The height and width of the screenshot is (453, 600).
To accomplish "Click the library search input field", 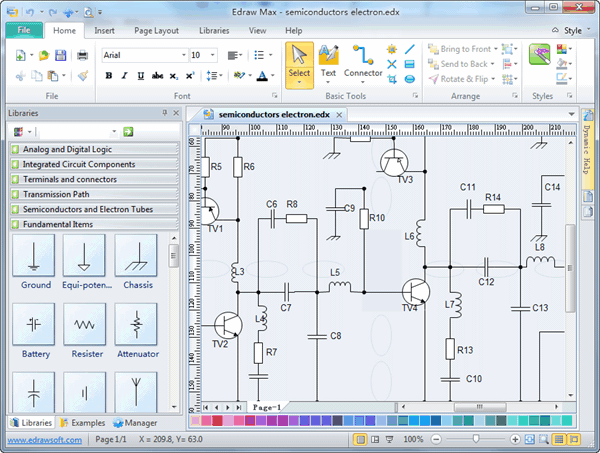I will point(76,131).
